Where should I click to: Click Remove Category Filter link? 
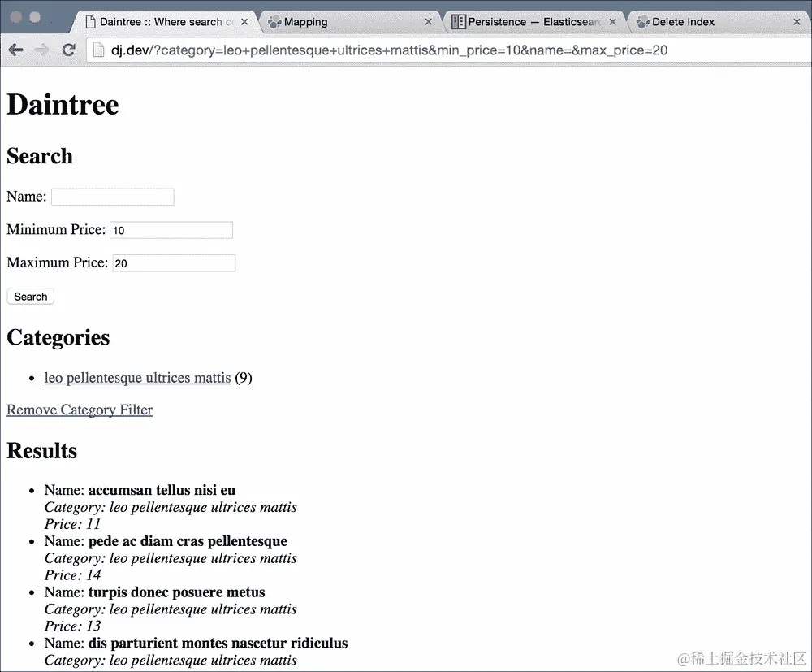(x=80, y=410)
